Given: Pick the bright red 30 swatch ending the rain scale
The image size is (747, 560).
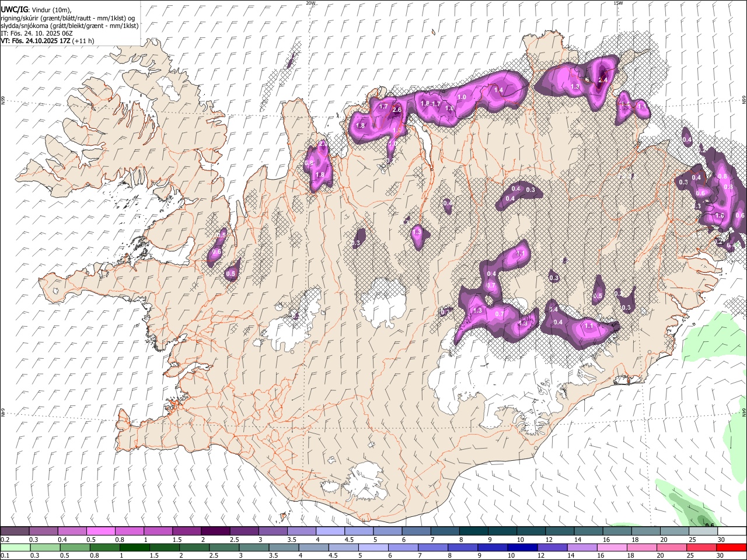Looking at the screenshot, I should pyautogui.click(x=732, y=548).
